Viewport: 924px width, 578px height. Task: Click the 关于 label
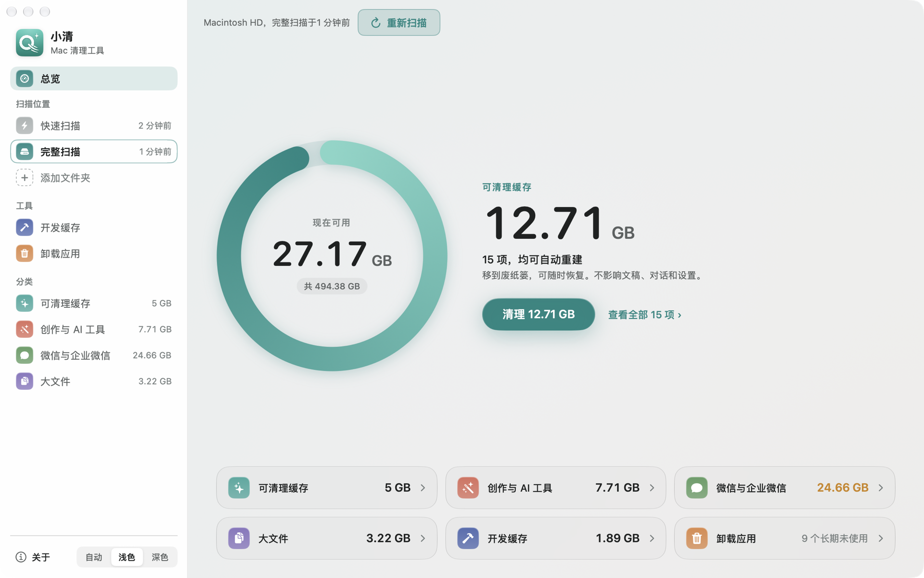click(41, 557)
